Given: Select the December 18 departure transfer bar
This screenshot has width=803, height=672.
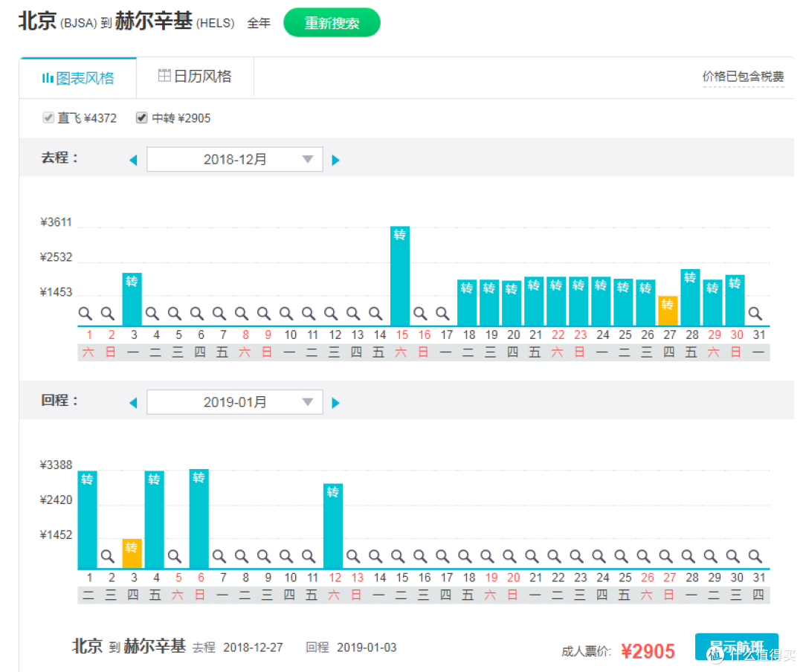Looking at the screenshot, I should (467, 303).
